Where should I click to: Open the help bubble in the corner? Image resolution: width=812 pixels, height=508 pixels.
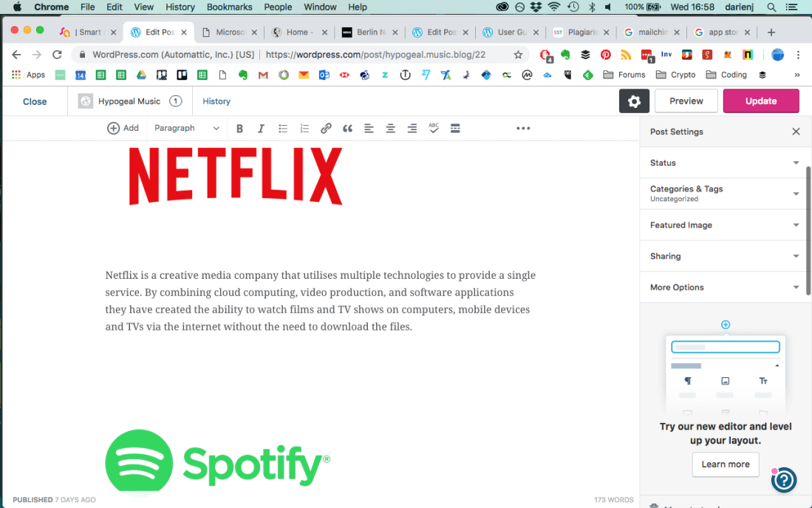click(x=783, y=480)
